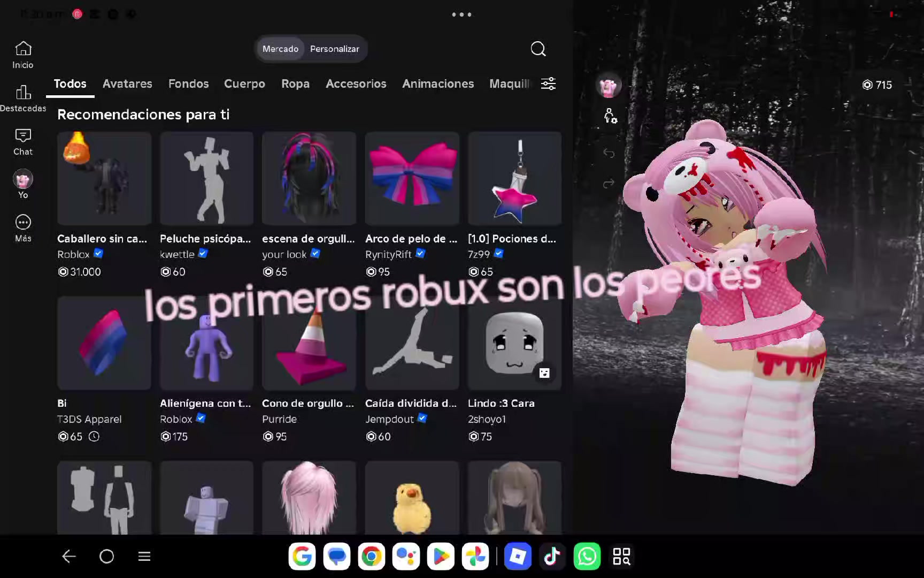
Task: Open Cono de orgullo cone item
Action: [x=309, y=343]
